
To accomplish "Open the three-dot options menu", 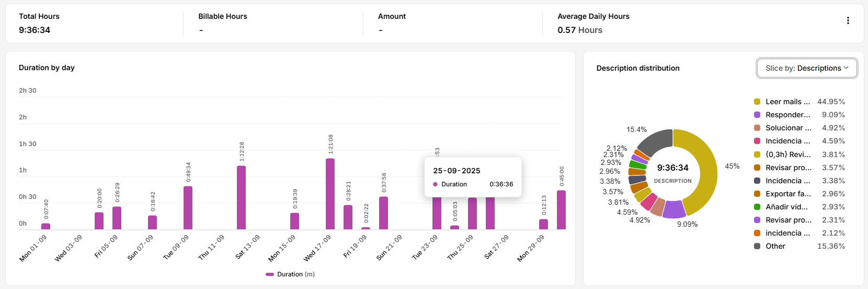I will coord(848,20).
